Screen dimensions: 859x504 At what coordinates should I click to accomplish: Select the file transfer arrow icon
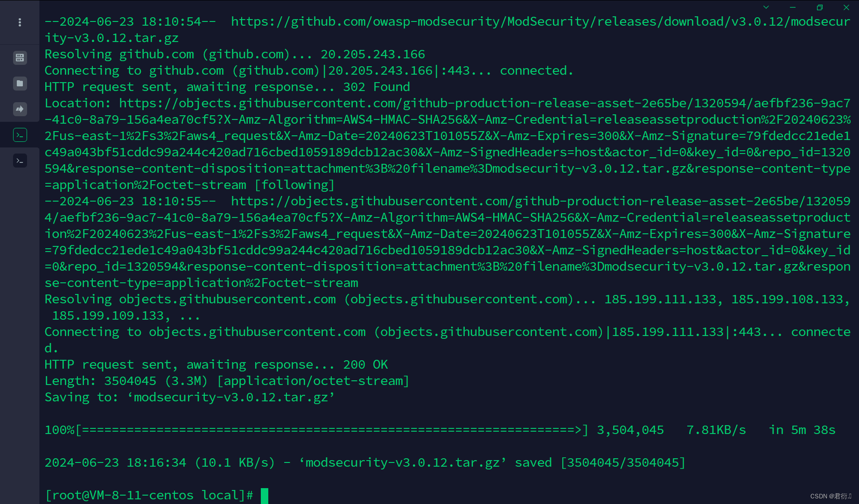[x=20, y=109]
